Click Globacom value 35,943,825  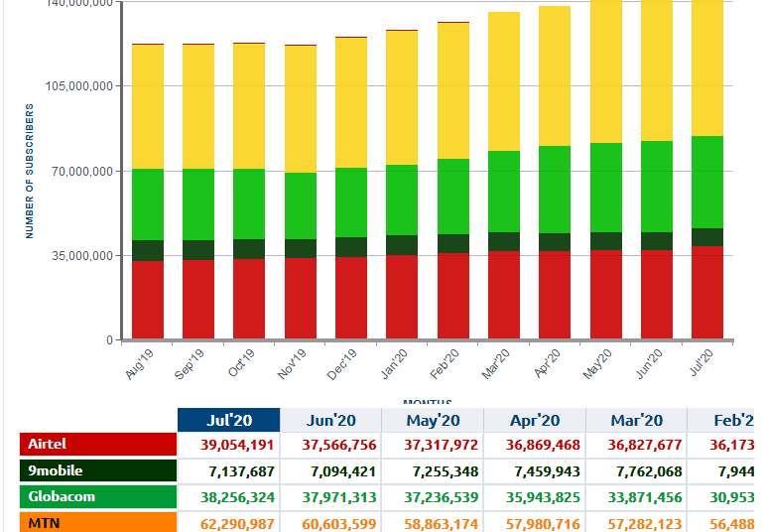(543, 497)
